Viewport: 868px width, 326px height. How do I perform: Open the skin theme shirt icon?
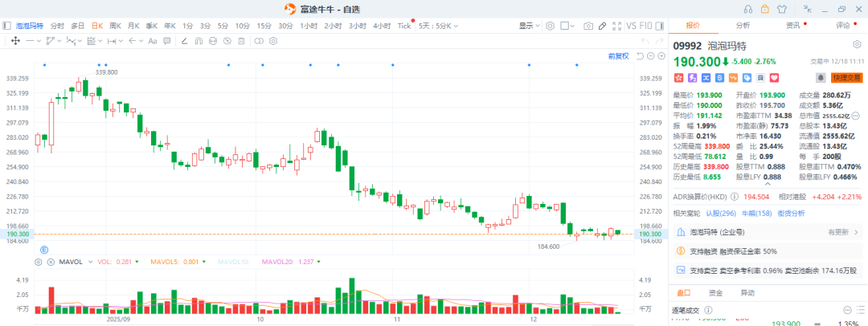point(783,9)
